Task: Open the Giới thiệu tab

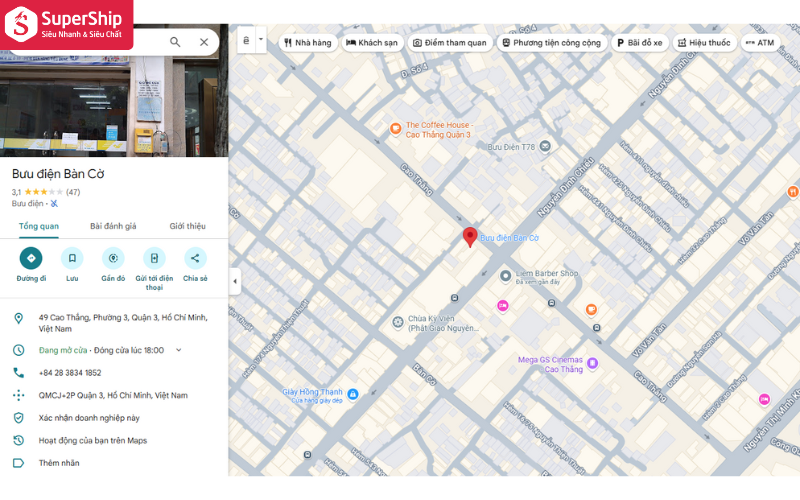Action: [x=187, y=226]
